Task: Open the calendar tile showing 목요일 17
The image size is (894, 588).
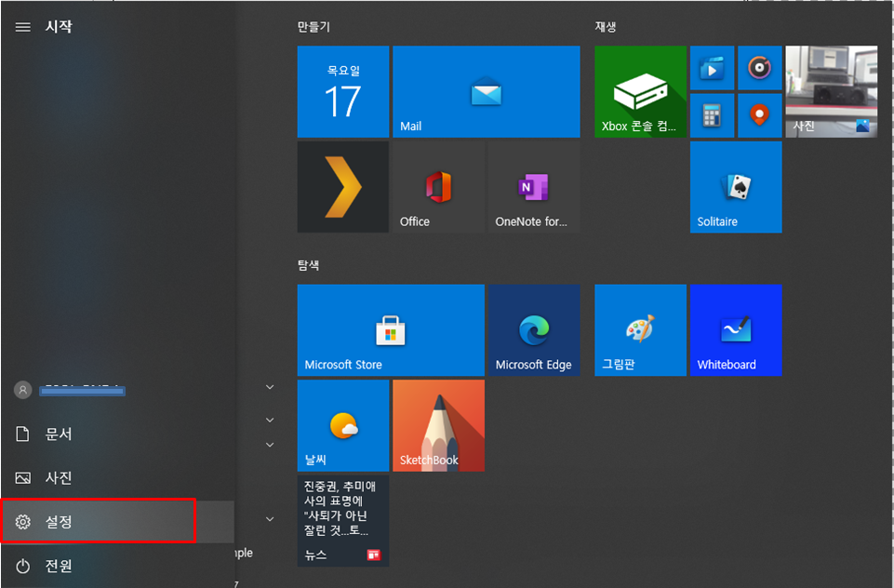Action: pos(343,92)
